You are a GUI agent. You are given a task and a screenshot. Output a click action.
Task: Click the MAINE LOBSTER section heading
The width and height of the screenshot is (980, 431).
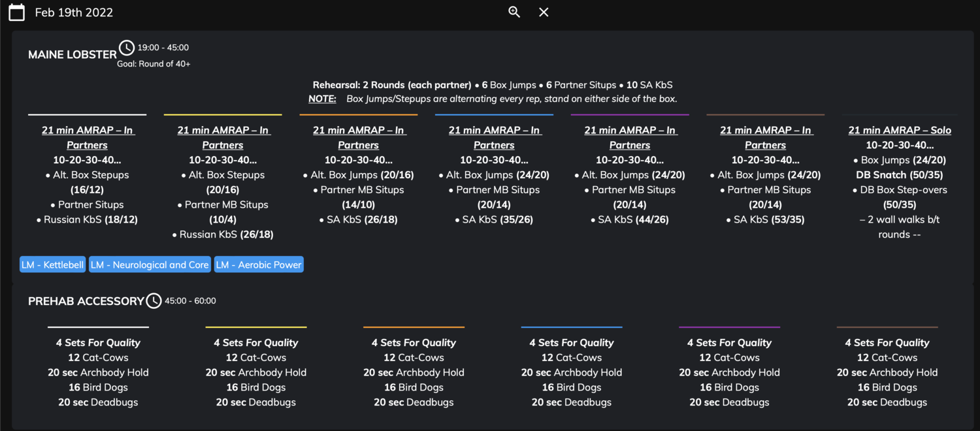click(x=73, y=55)
